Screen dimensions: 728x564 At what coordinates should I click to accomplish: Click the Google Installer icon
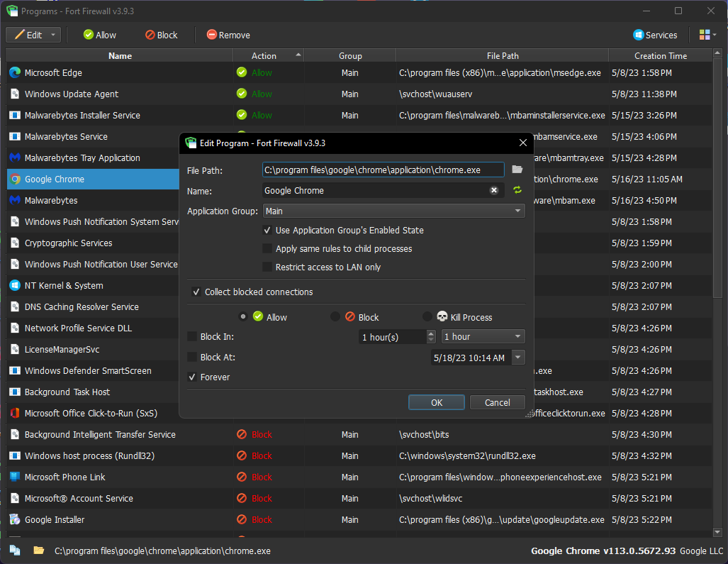click(15, 519)
